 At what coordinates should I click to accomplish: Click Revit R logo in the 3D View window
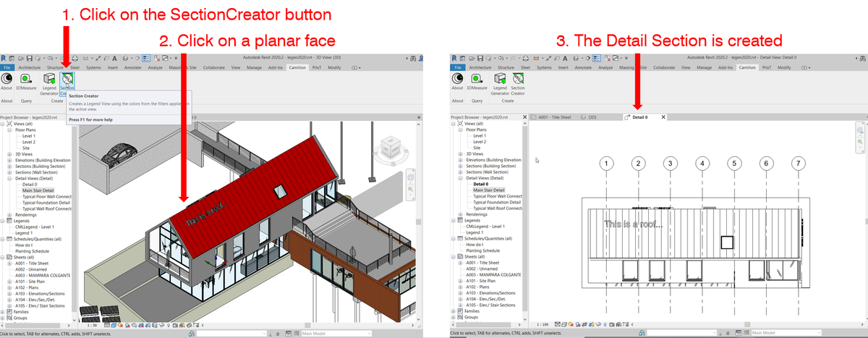4,58
